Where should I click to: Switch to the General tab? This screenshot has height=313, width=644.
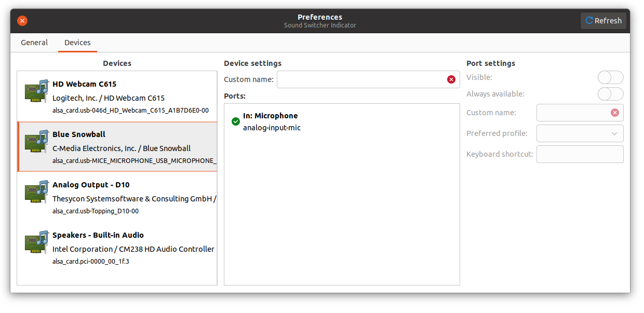[34, 43]
